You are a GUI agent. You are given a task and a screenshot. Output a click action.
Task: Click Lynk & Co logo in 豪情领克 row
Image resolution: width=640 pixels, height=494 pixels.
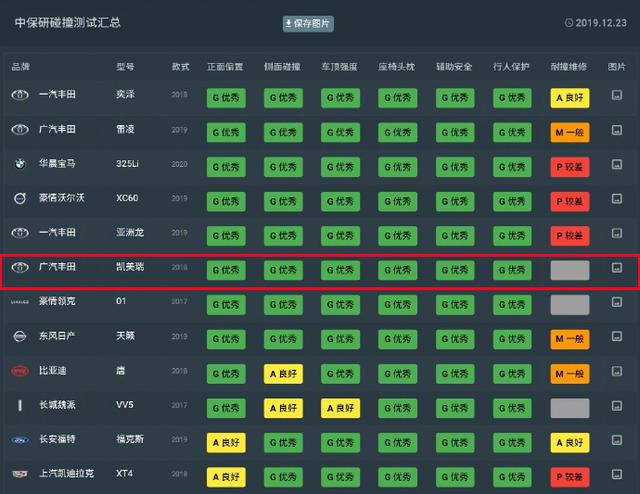tap(20, 302)
